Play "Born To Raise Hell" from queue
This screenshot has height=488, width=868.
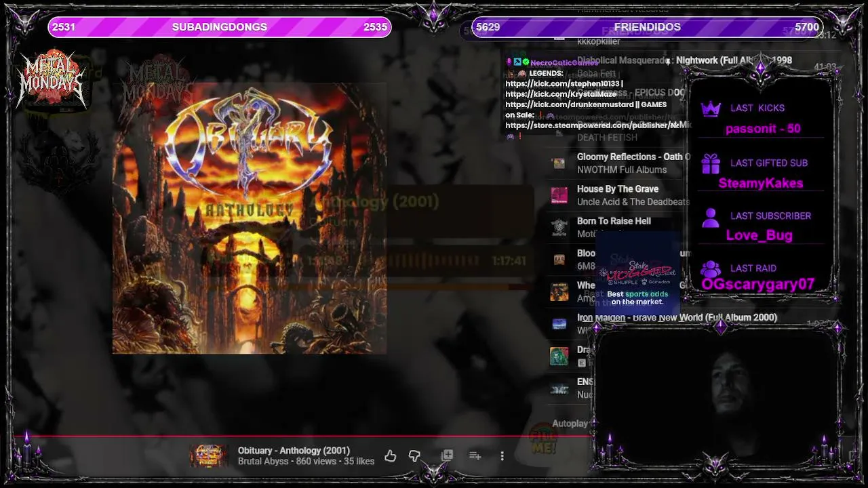tap(614, 221)
